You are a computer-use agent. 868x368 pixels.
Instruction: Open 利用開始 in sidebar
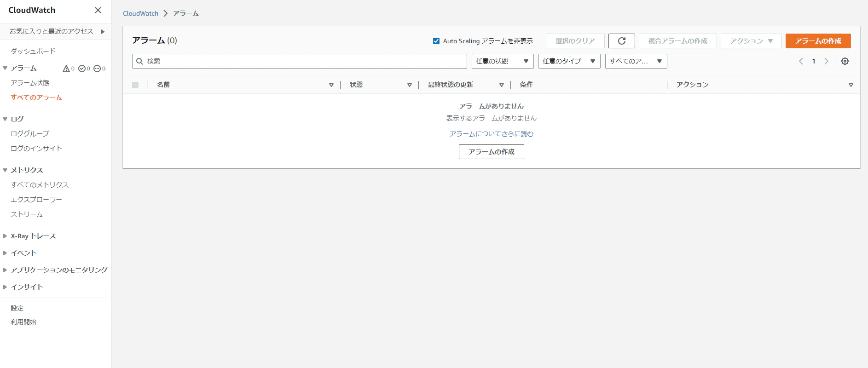click(x=23, y=322)
